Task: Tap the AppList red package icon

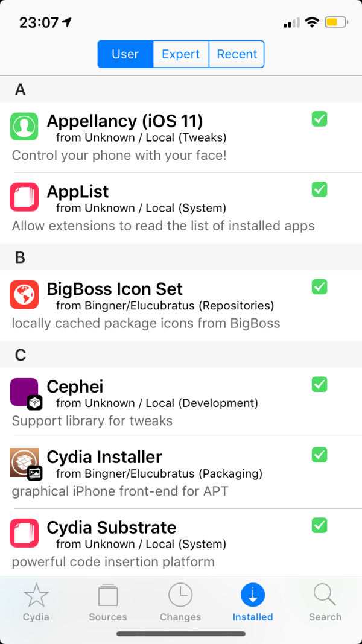Action: coord(24,197)
